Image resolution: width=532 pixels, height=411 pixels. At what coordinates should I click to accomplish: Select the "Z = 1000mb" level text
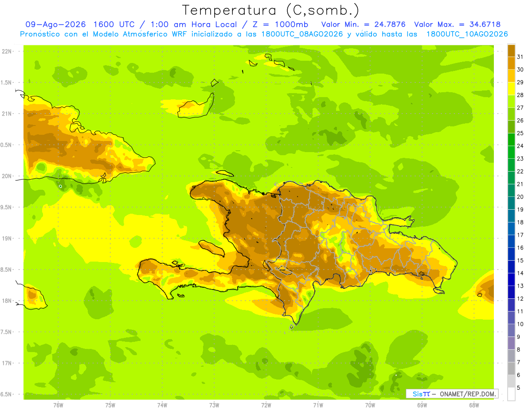[282, 24]
